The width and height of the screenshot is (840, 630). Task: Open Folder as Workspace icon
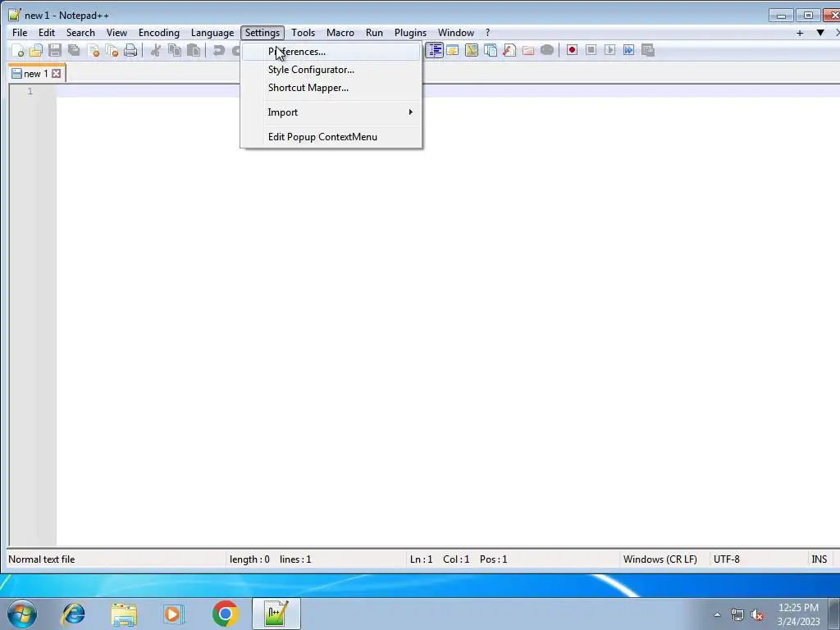pos(528,50)
